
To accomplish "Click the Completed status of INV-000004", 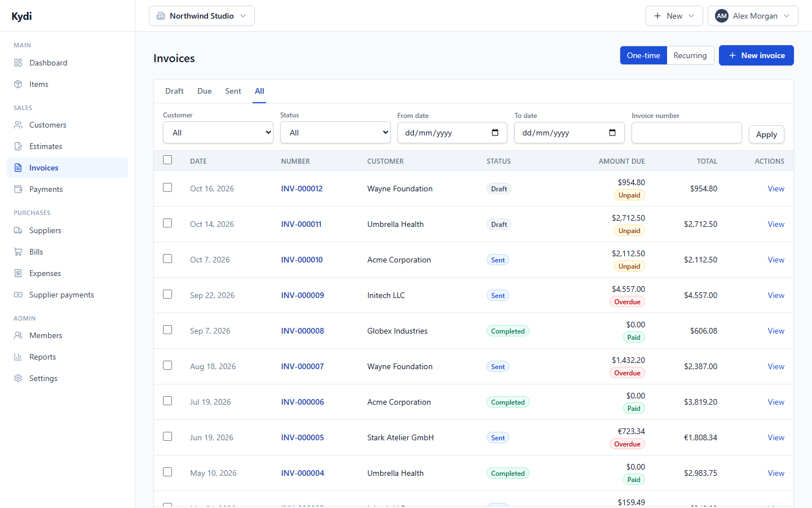I will click(508, 474).
